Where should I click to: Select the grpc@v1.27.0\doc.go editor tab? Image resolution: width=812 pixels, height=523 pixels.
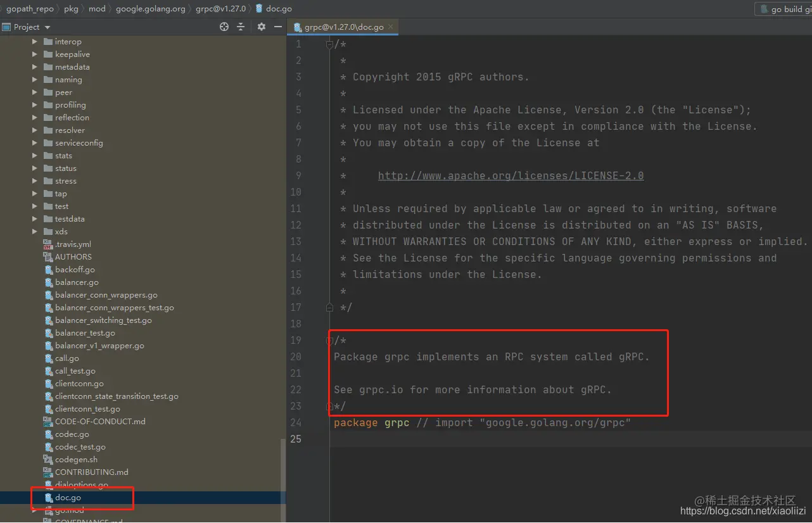pos(344,27)
